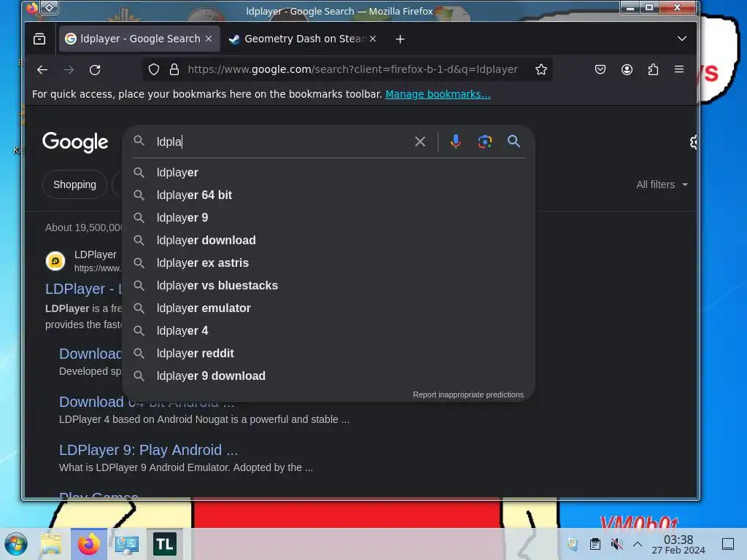Bookmark this page with the star icon

(541, 69)
